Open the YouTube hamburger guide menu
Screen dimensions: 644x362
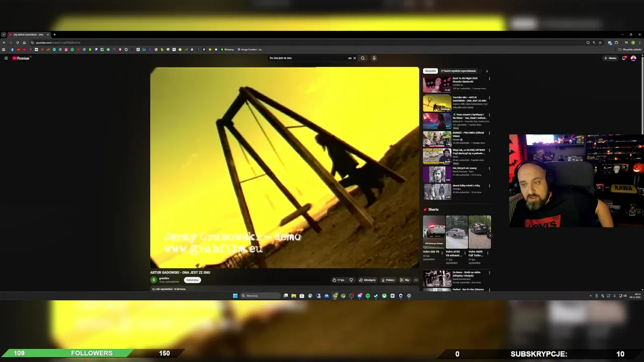tap(6, 58)
